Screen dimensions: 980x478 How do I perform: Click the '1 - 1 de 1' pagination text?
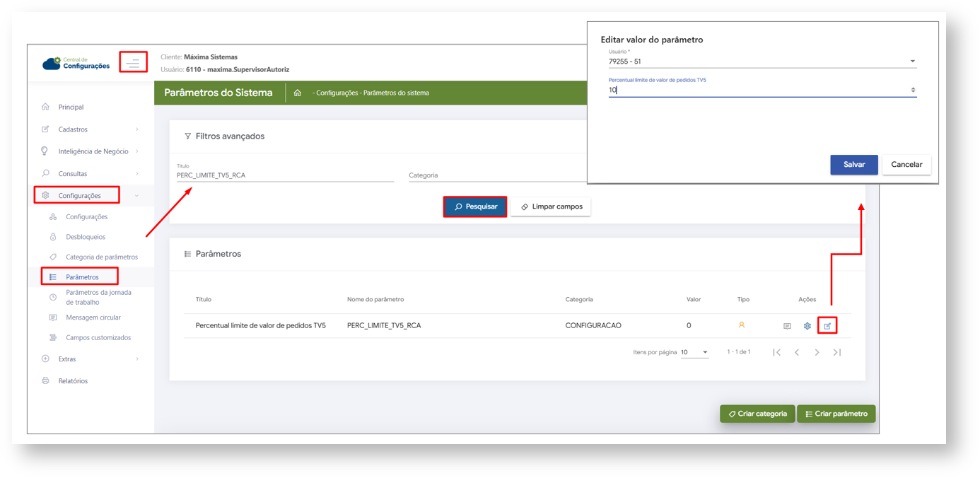[739, 352]
